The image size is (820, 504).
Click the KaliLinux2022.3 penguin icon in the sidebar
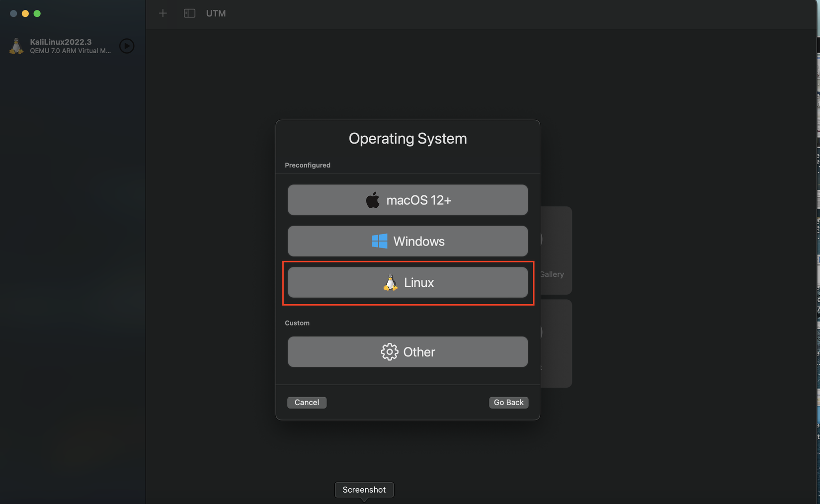coord(16,46)
